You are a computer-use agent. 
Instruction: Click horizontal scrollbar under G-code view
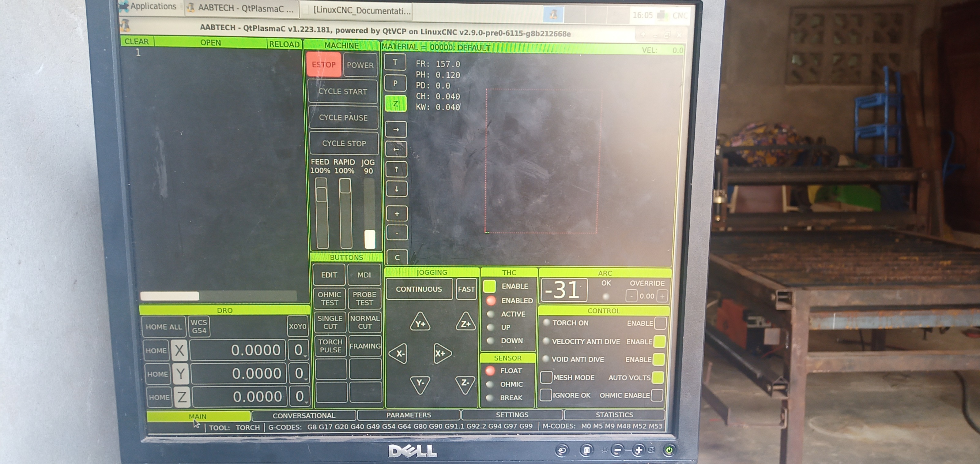tap(218, 296)
